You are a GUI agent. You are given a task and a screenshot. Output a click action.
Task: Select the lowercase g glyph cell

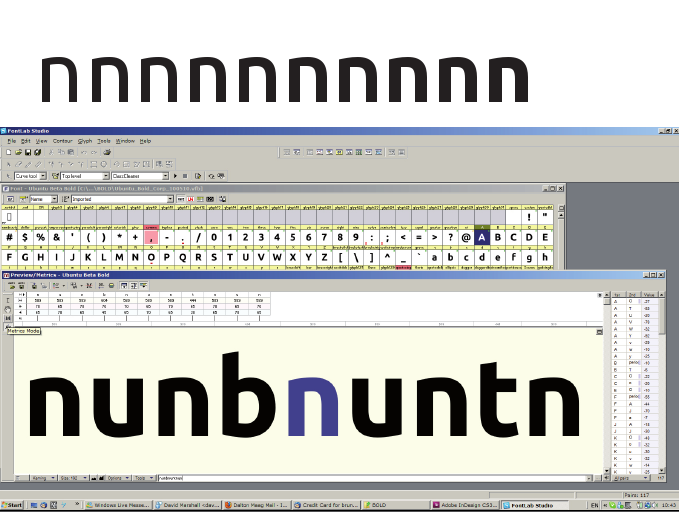click(529, 257)
